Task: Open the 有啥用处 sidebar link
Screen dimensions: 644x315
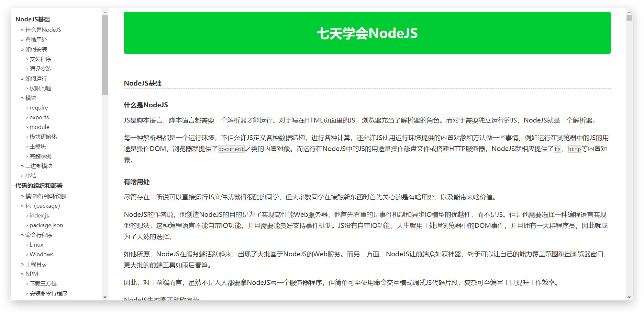Action: tap(36, 40)
